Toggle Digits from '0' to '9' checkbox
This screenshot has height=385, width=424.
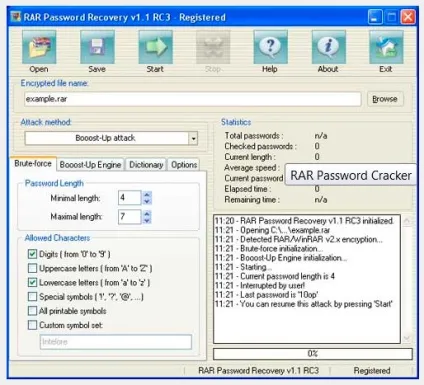point(32,254)
